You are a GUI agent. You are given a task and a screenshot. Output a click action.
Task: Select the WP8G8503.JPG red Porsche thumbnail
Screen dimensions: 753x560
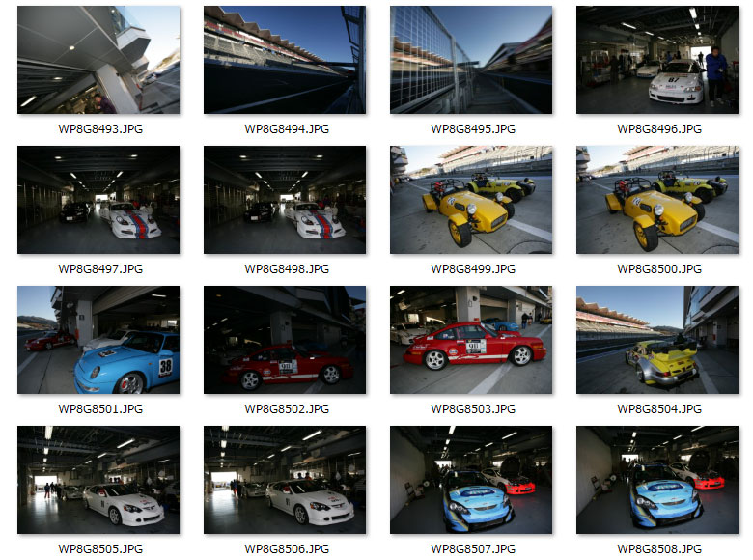[471, 340]
